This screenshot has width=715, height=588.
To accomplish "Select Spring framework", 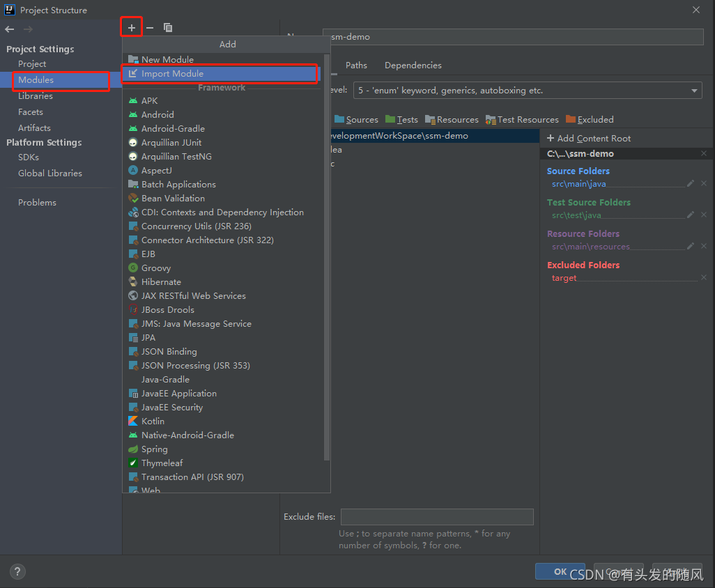I will pyautogui.click(x=224, y=449).
